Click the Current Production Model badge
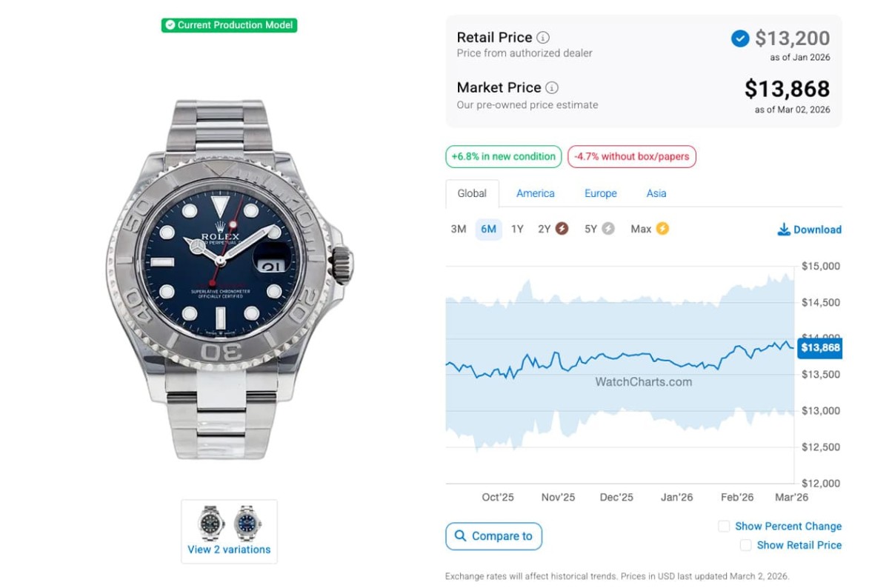This screenshot has width=889, height=588. 229,25
